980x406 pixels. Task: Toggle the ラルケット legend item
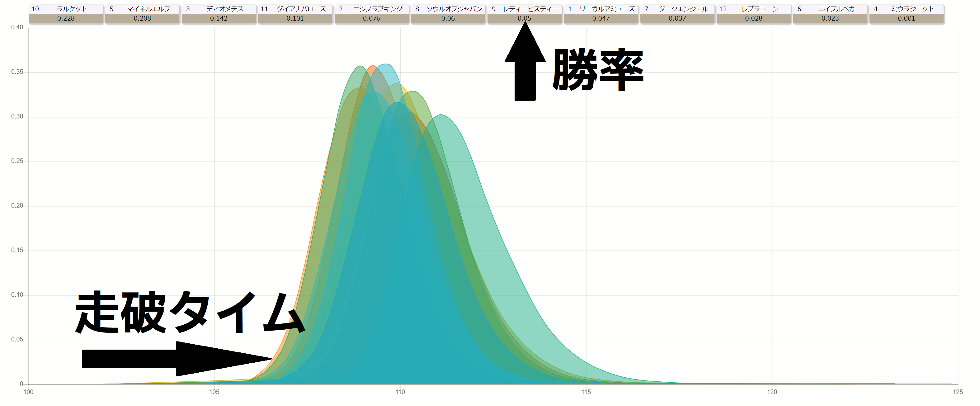click(66, 14)
